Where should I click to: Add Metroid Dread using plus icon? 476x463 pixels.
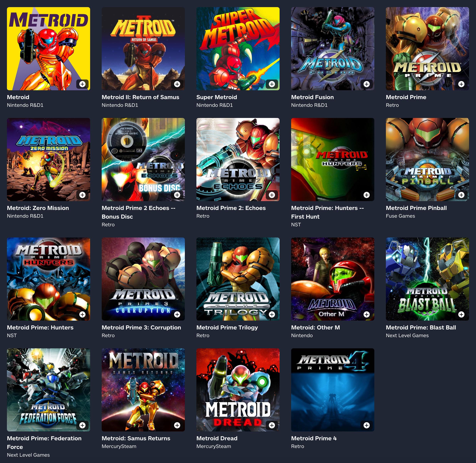click(272, 425)
